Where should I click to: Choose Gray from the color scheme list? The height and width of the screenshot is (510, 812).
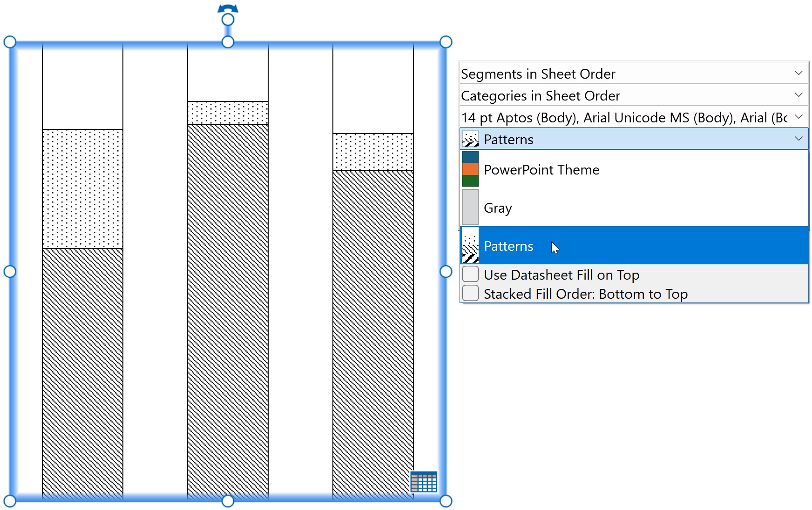[x=498, y=208]
